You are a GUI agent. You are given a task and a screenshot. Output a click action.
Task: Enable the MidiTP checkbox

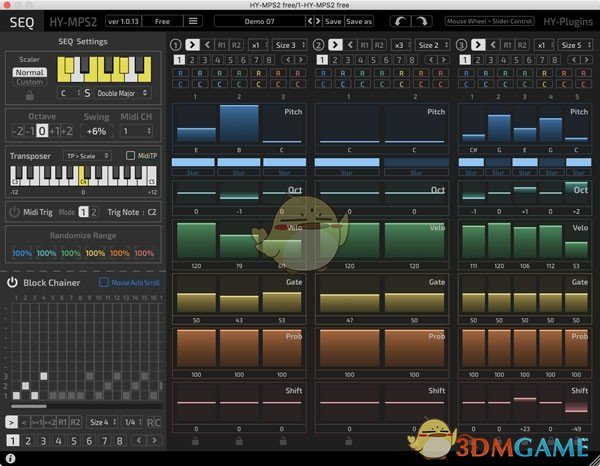[130, 155]
